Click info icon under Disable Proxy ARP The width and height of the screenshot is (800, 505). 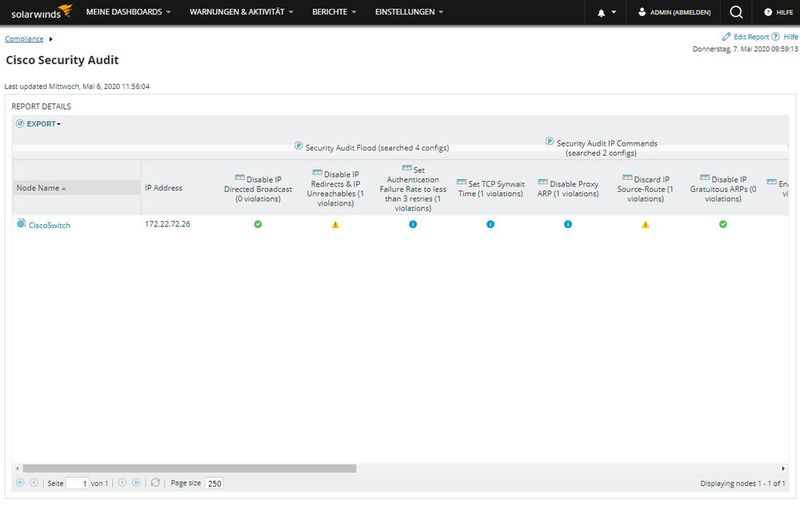(568, 224)
